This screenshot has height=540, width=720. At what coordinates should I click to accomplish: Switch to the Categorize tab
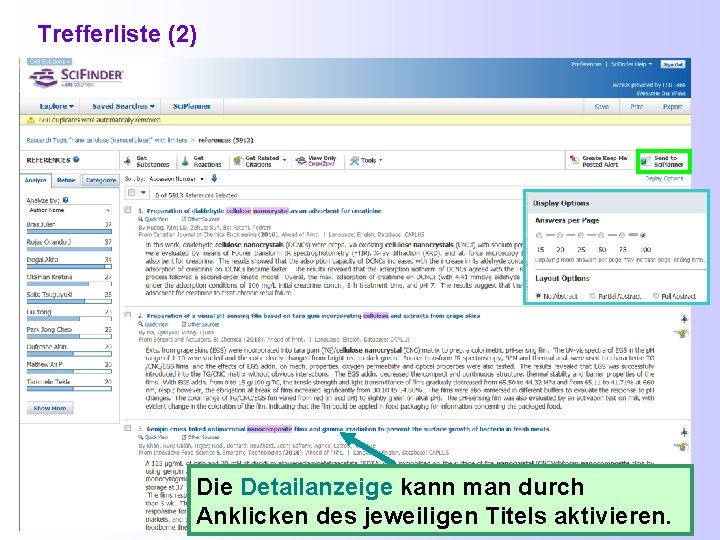coord(101,180)
